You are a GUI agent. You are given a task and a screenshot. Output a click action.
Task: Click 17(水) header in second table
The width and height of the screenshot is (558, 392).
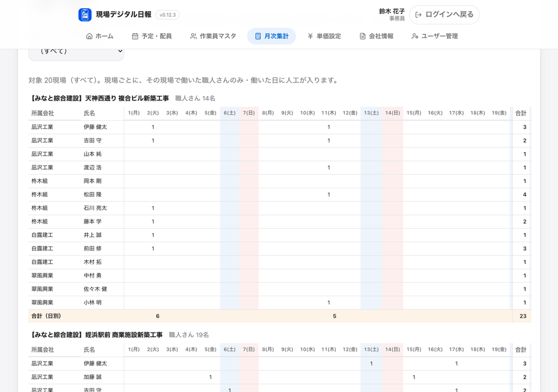point(456,349)
